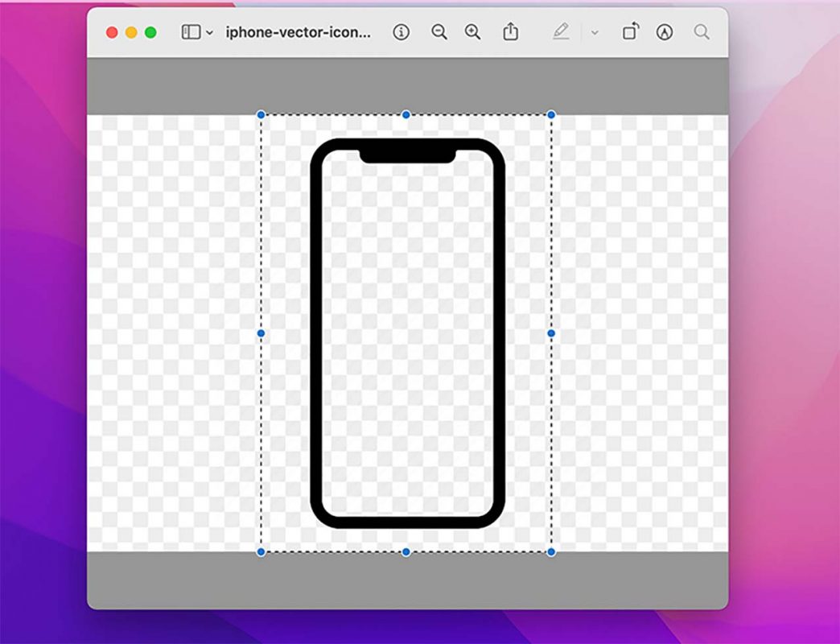Screen dimensions: 840x644
Task: Enter full screen using the green button
Action: point(150,33)
